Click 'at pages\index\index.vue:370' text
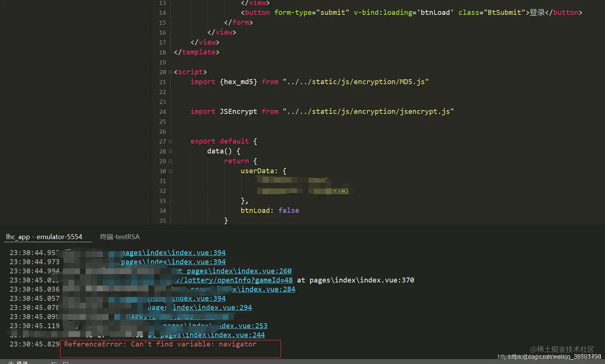 [355, 280]
